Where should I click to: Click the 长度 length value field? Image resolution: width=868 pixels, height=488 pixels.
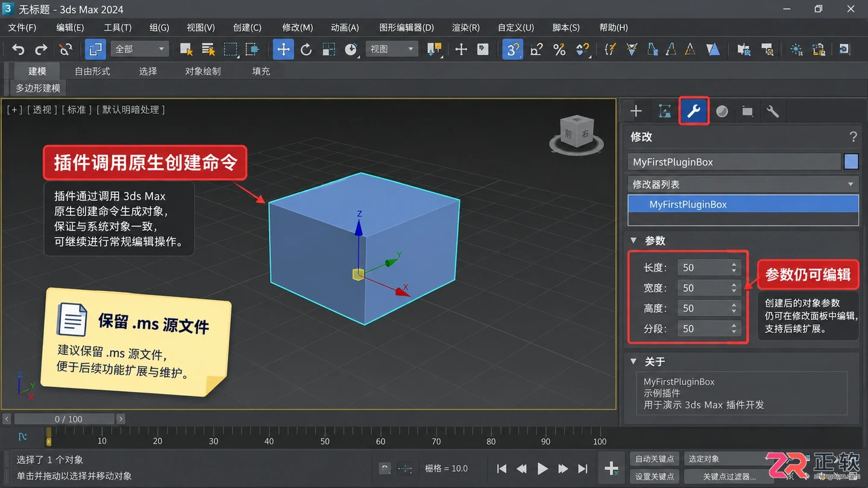(709, 267)
